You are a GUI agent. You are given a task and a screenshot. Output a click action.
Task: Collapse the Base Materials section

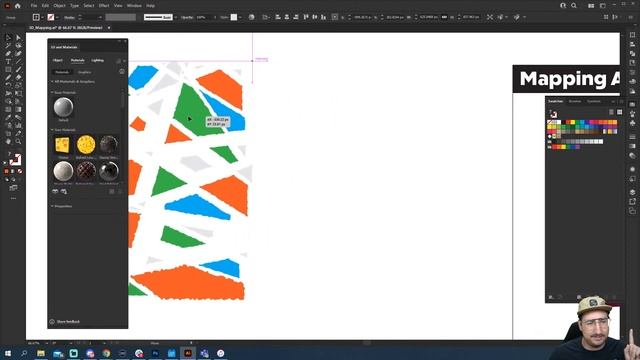tap(52, 93)
